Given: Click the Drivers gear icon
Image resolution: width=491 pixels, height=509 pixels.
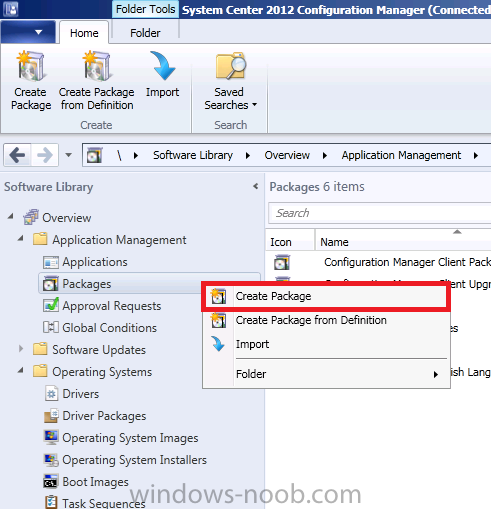Looking at the screenshot, I should [51, 394].
